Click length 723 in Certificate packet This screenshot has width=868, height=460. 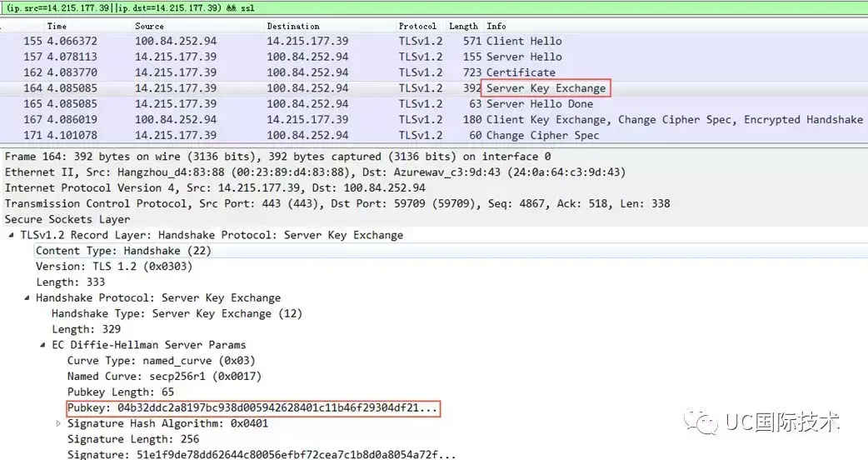(x=472, y=72)
